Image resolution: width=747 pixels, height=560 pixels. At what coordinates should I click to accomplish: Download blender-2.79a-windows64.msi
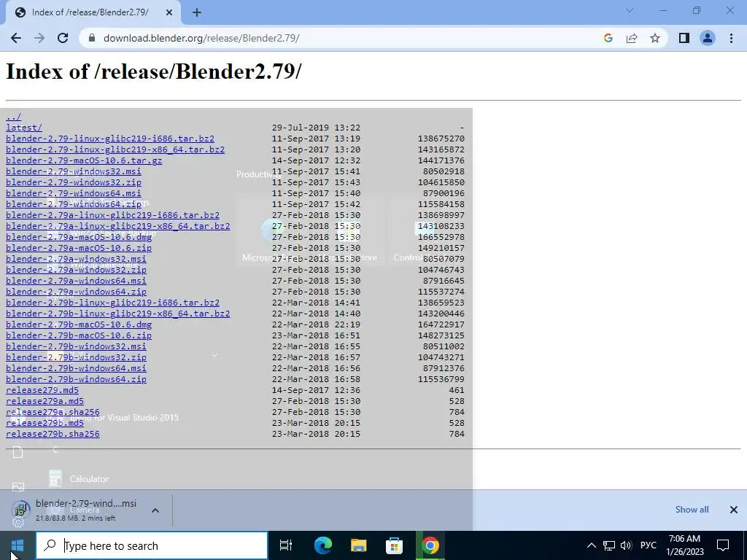(76, 281)
